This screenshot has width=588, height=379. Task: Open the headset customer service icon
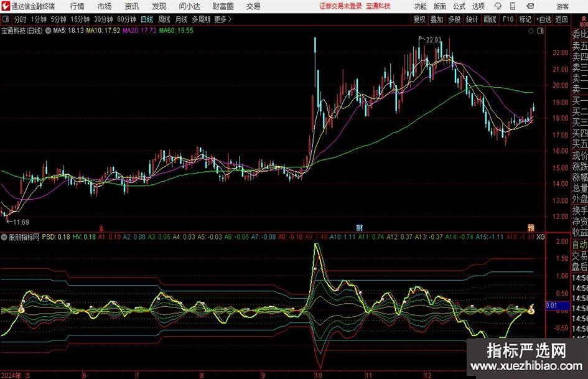click(x=498, y=6)
